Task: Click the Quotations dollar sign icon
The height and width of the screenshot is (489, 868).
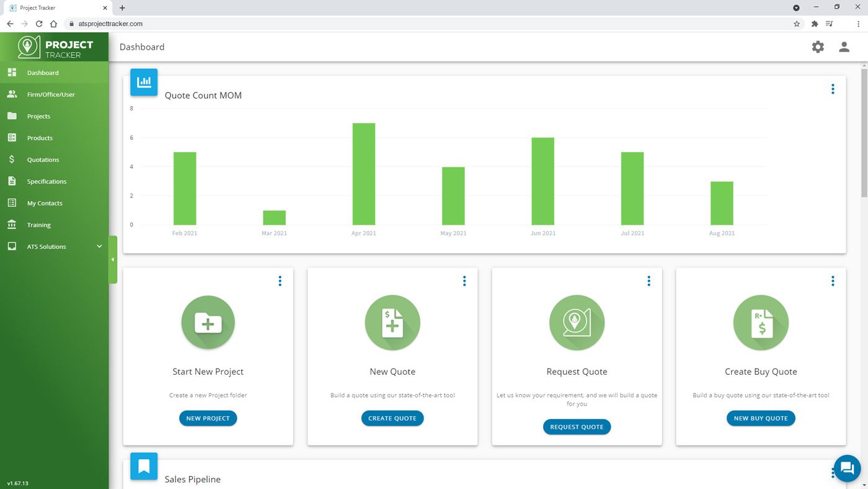Action: [12, 159]
